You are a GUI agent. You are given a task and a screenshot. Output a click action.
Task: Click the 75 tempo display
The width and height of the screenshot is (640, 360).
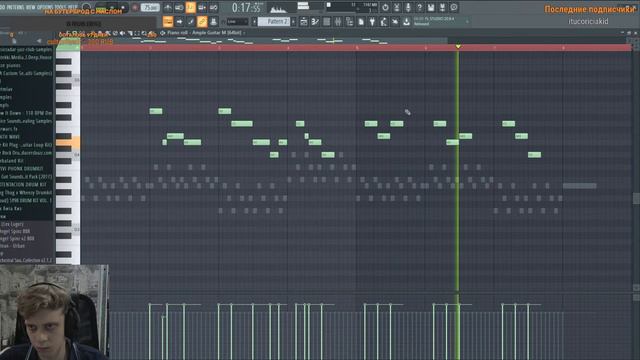click(x=150, y=7)
